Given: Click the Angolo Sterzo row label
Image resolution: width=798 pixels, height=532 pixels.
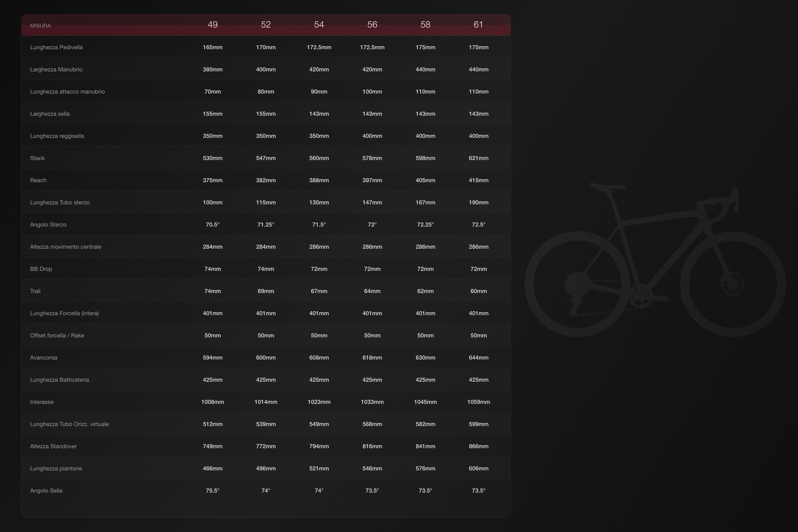Looking at the screenshot, I should 48,225.
